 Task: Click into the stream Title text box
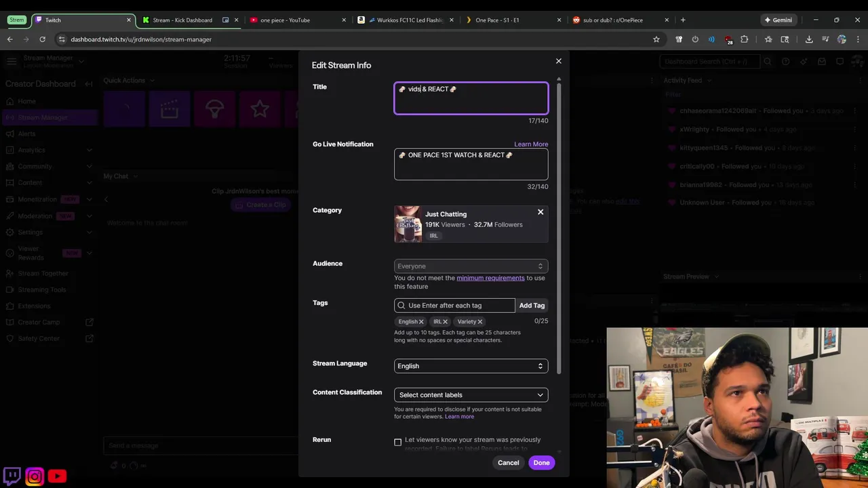pyautogui.click(x=471, y=98)
